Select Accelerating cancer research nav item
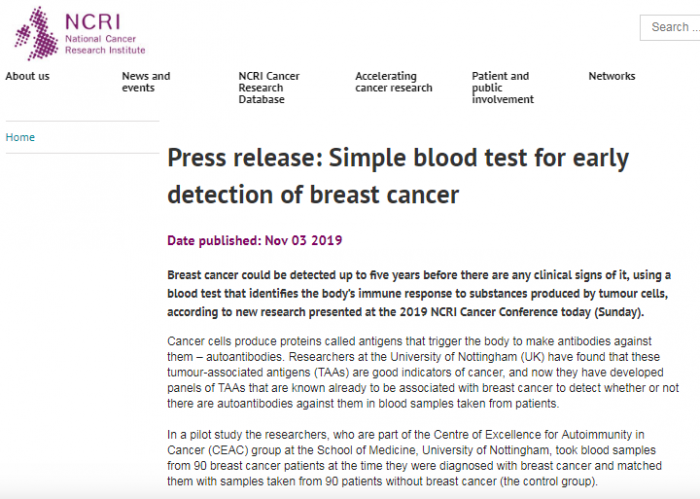 394,82
